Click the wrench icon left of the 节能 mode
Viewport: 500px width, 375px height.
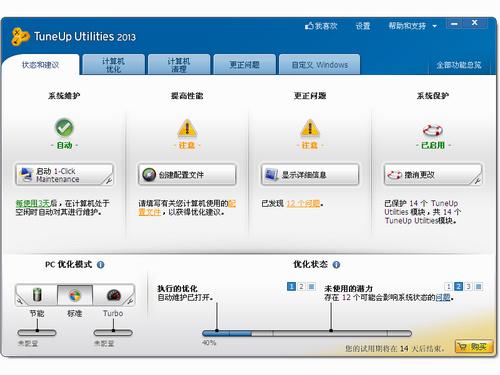coord(19,301)
